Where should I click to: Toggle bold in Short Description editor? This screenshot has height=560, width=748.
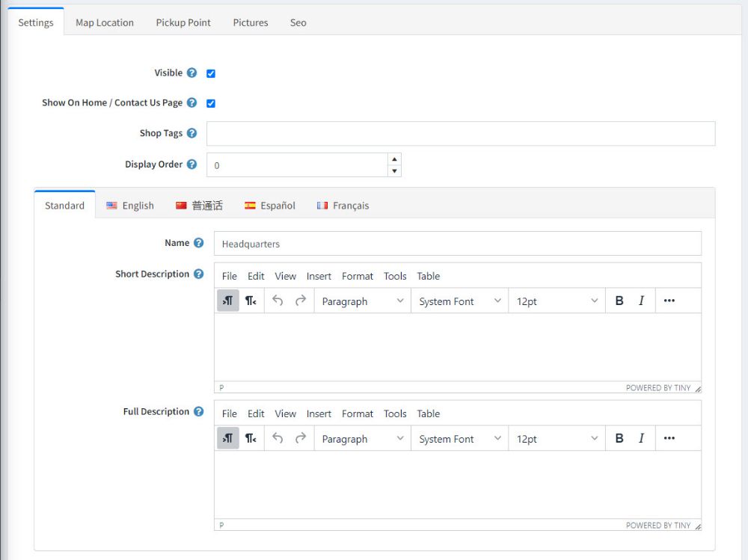point(619,301)
